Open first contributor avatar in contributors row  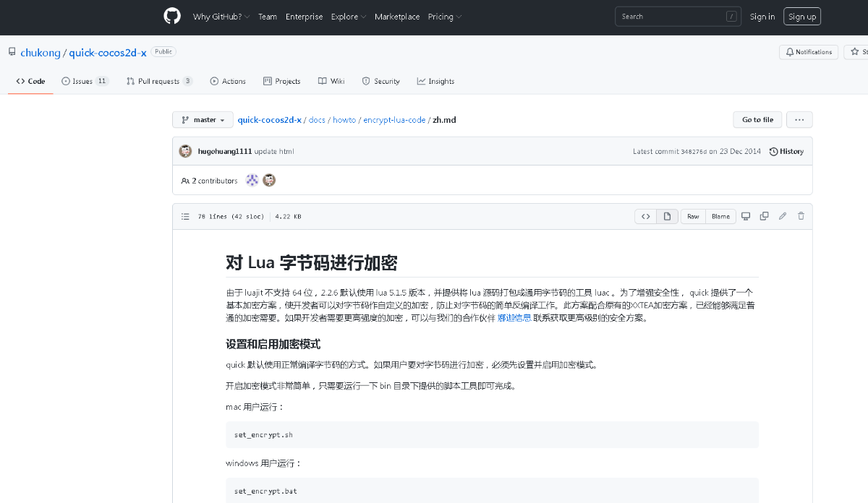(252, 181)
